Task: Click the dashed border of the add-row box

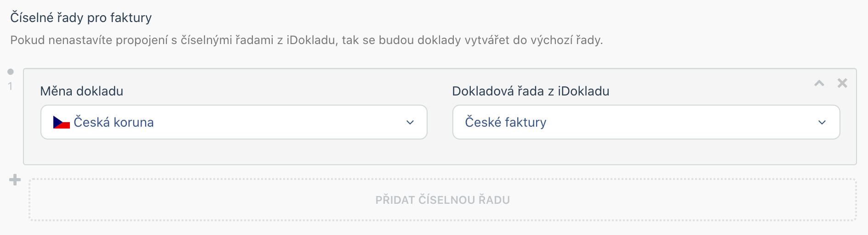Action: [x=443, y=179]
